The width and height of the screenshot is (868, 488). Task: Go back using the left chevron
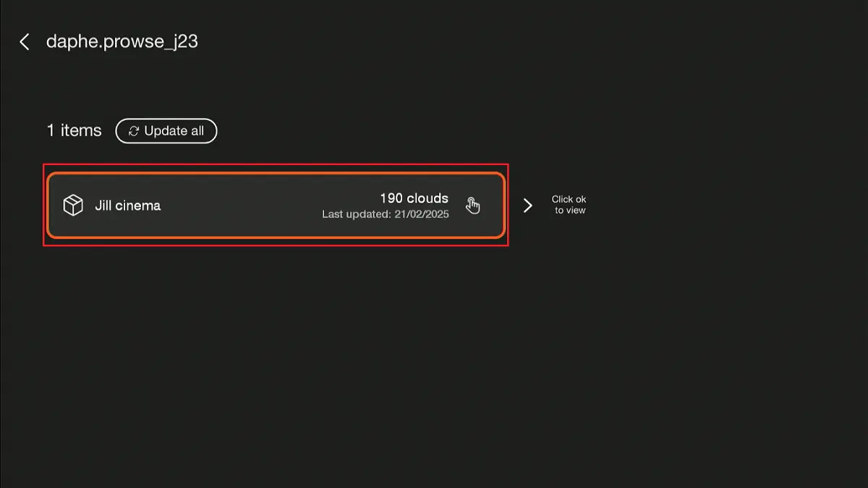click(x=25, y=42)
